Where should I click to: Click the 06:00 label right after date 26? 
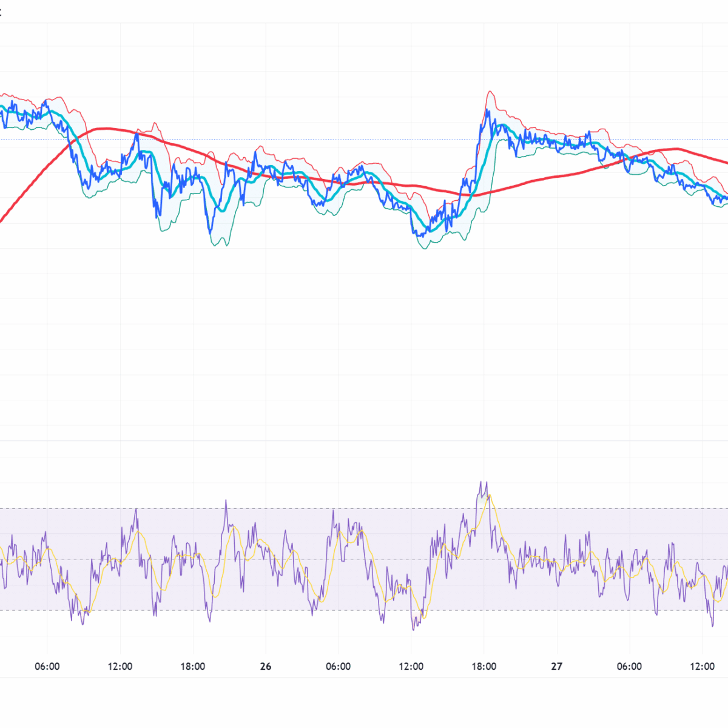(x=338, y=666)
